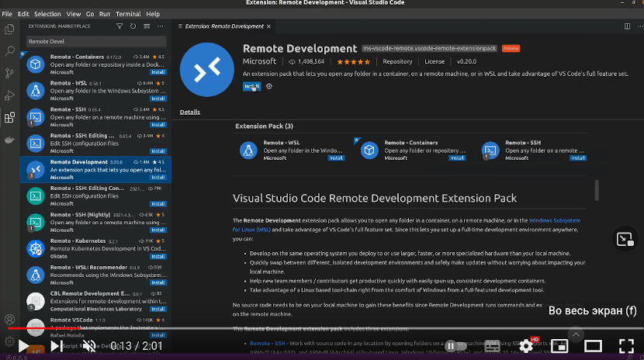The image size is (644, 360).
Task: Select the Extensions view icon
Action: click(9, 118)
